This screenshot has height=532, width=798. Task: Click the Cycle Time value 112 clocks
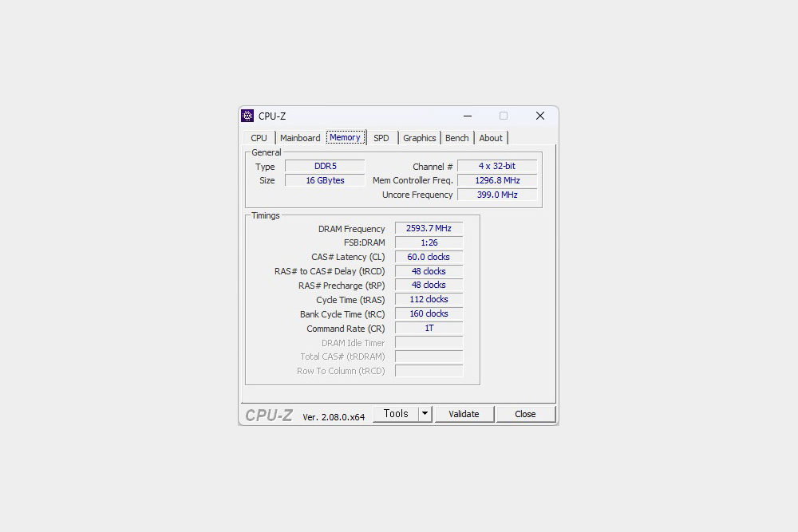pyautogui.click(x=429, y=300)
